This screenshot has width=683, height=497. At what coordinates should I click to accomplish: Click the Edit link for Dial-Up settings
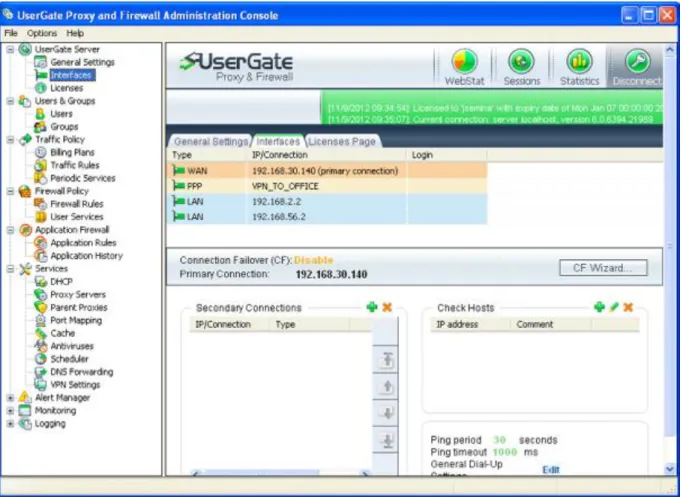click(x=551, y=470)
